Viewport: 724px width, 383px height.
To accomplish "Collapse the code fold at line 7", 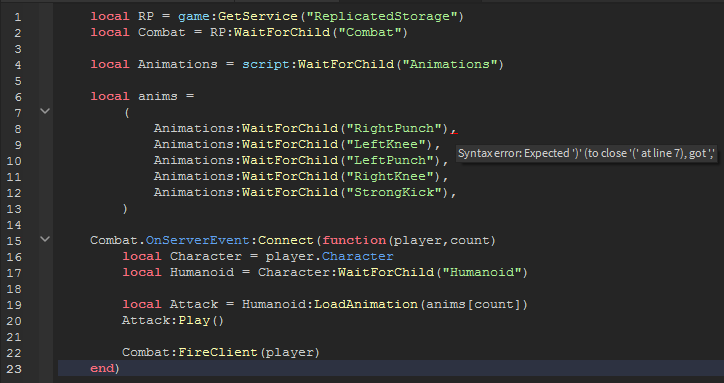I will tap(45, 111).
